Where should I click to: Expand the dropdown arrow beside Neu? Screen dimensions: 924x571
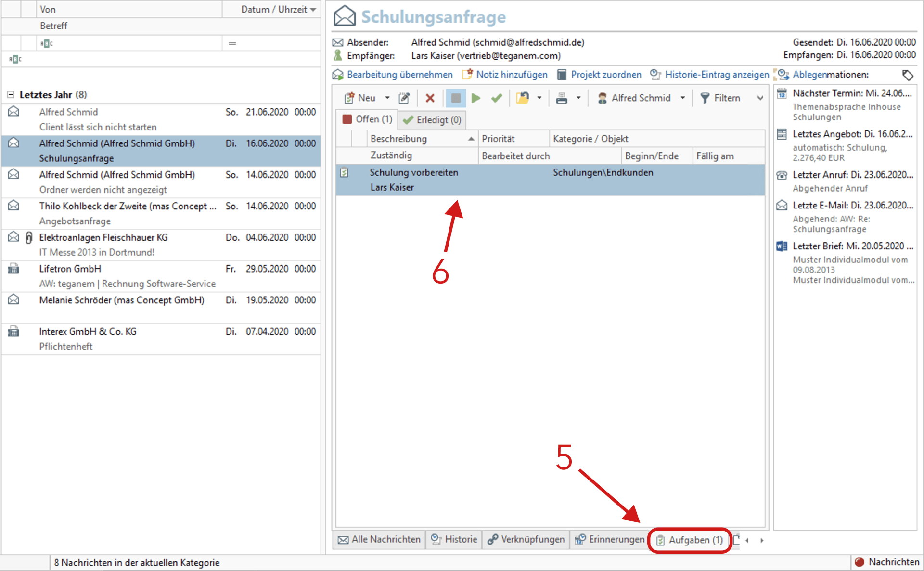[x=387, y=98]
